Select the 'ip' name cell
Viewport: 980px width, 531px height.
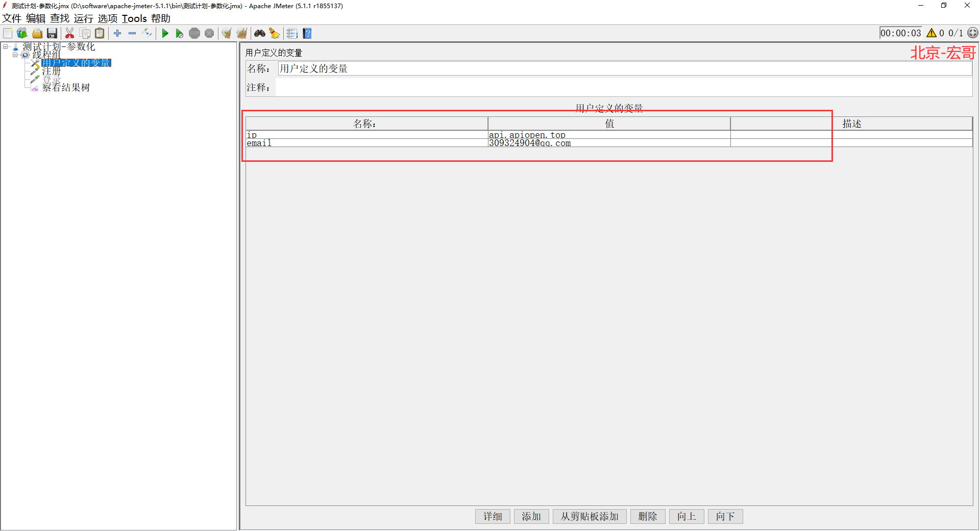click(x=366, y=135)
